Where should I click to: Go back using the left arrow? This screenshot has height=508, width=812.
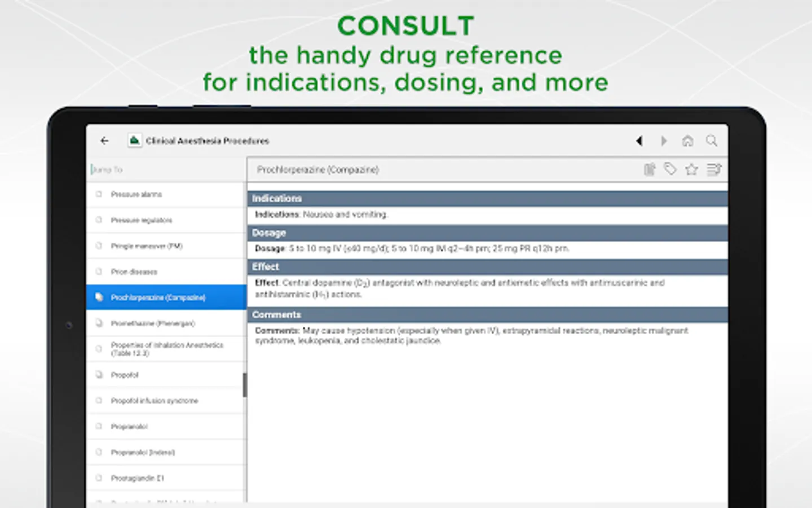point(104,141)
